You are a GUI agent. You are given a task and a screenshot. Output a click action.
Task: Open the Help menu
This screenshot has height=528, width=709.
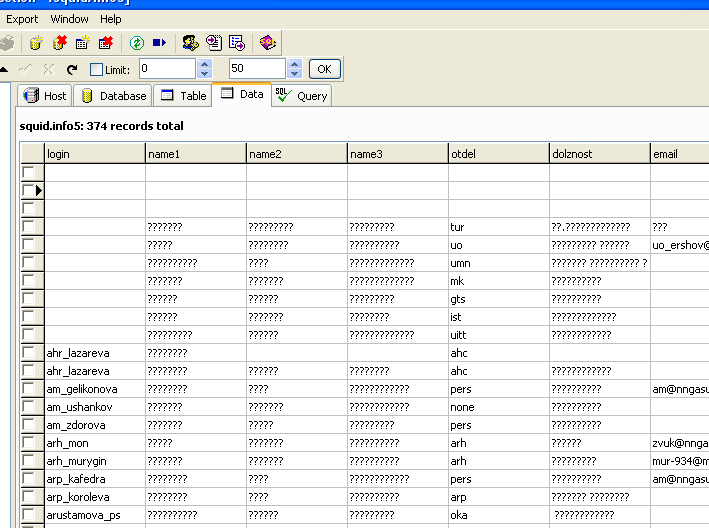tap(111, 19)
